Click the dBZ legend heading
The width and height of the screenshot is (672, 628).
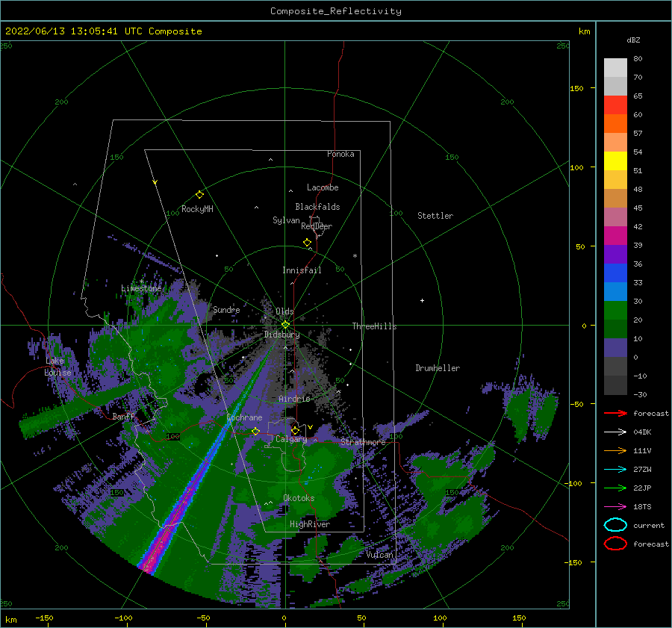(633, 40)
